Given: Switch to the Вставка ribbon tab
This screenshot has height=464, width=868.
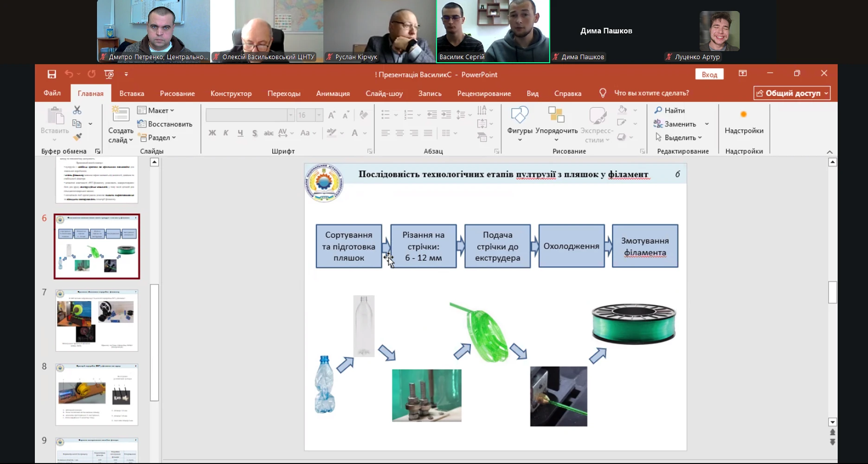Looking at the screenshot, I should click(x=132, y=93).
